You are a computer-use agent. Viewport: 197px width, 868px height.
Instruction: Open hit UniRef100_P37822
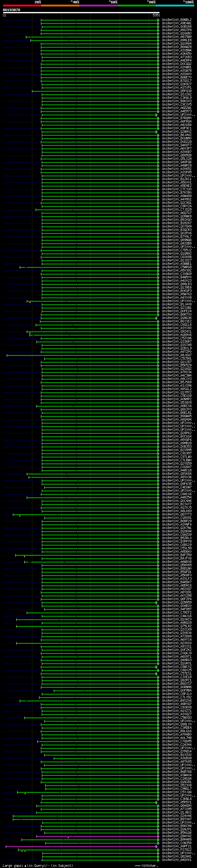[176, 850]
